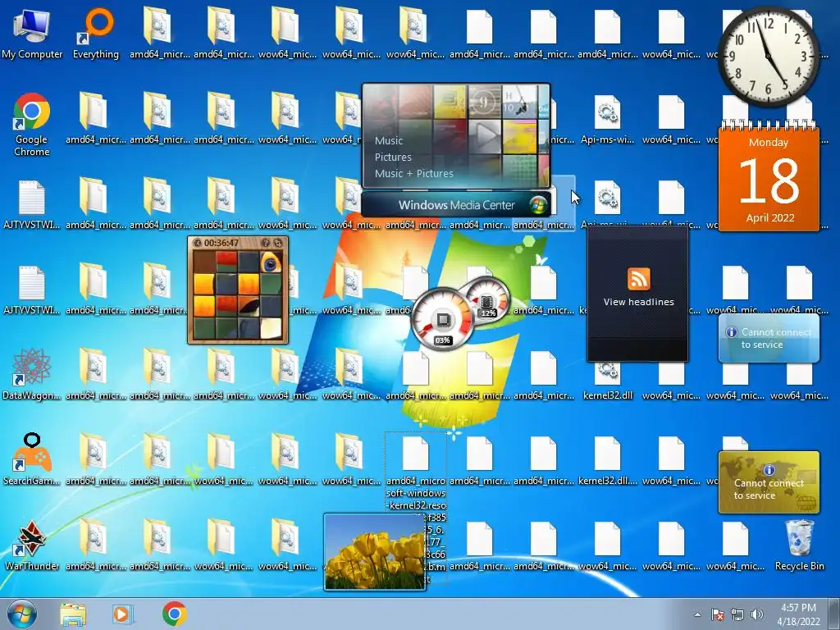The height and width of the screenshot is (630, 840).
Task: Click the 00:36:47 timer in the puzzle gadget
Action: tap(221, 243)
